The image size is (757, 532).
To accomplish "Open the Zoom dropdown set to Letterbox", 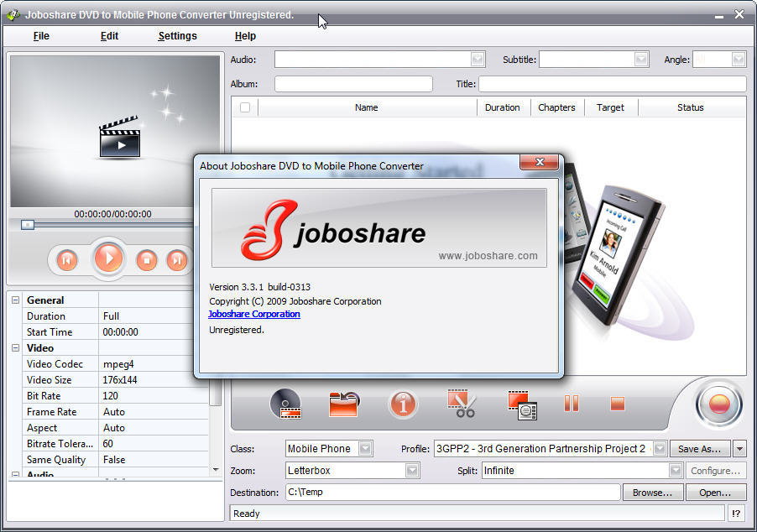I will pos(411,470).
